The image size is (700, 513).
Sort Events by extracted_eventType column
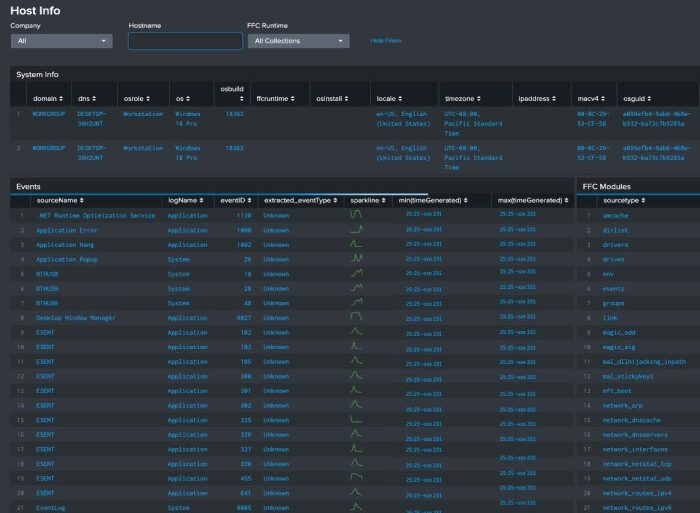(x=300, y=200)
